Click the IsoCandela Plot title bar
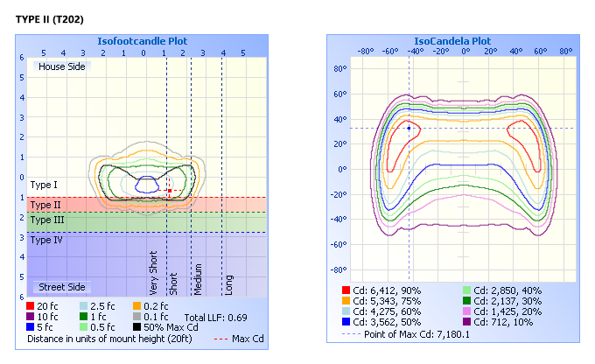This screenshot has height=364, width=595. point(452,41)
